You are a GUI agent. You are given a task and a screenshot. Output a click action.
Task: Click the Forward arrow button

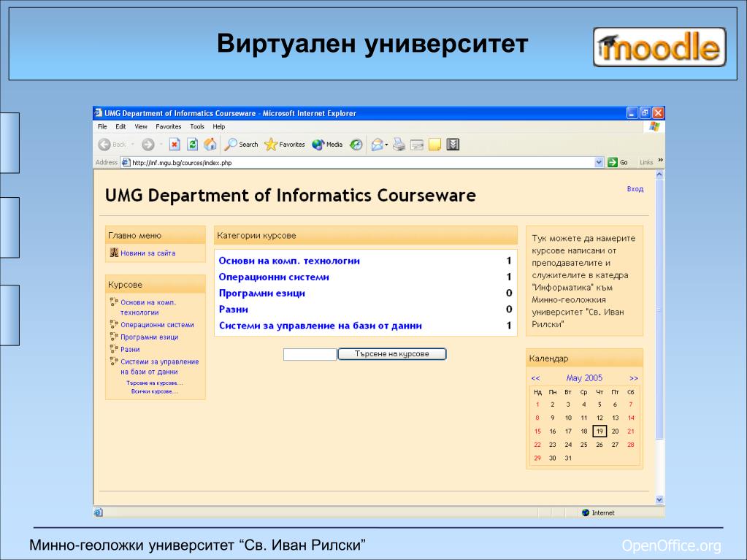(148, 145)
